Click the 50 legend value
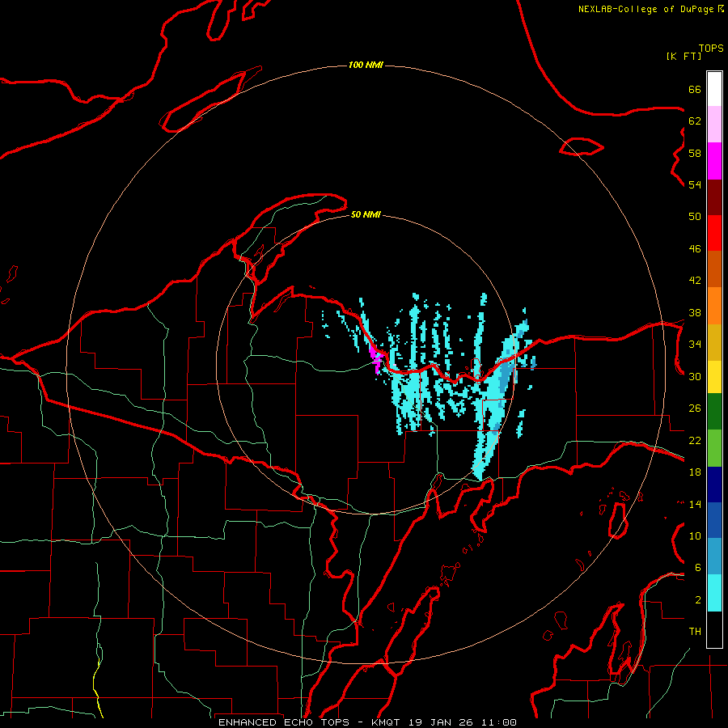Viewport: 728px width, 728px height. [695, 217]
